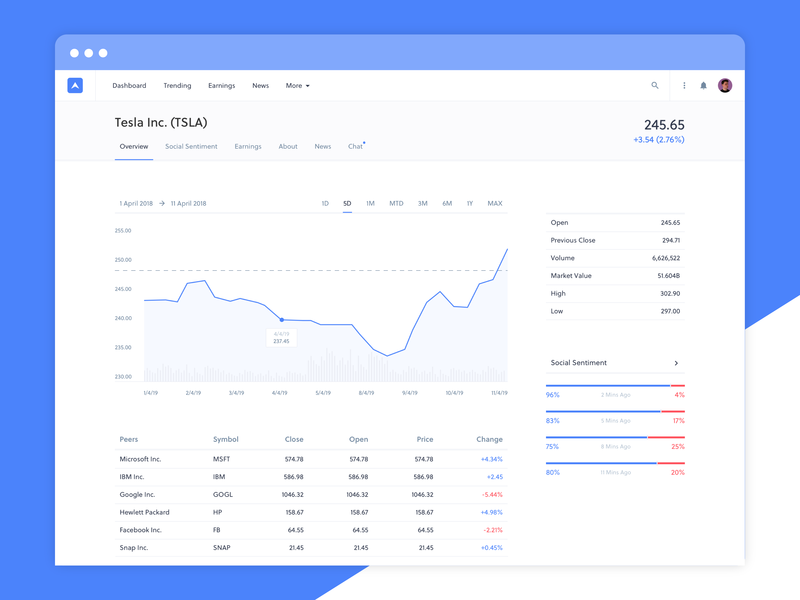Screen dimensions: 800x600
Task: Click the app logo icon
Action: tap(75, 85)
